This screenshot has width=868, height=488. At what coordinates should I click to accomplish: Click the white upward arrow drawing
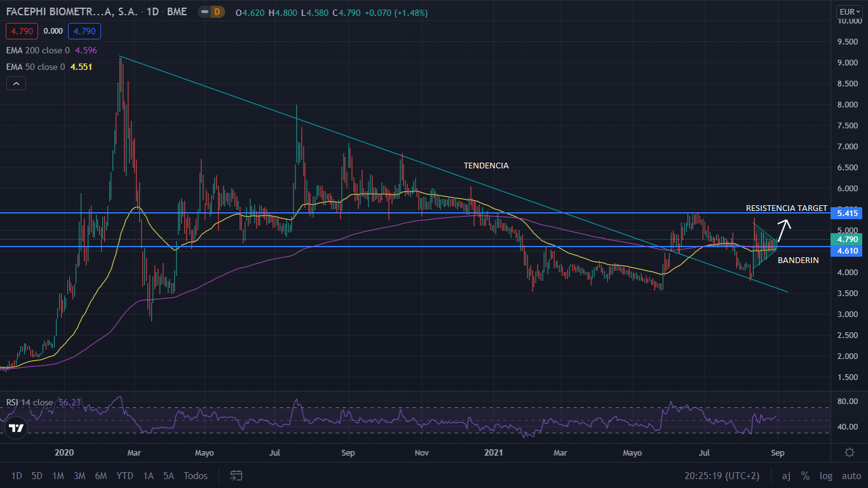click(785, 230)
